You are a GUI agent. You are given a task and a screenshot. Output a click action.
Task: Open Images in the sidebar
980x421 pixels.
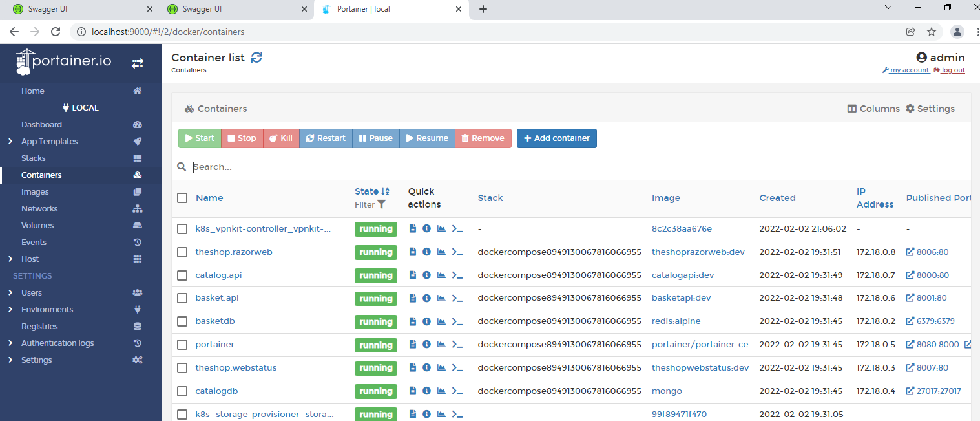pos(35,192)
